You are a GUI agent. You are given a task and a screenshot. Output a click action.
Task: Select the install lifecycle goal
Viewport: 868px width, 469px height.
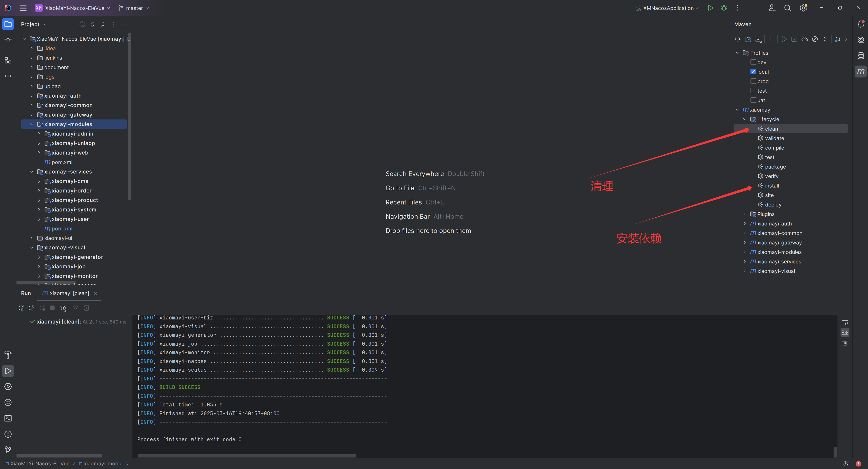click(772, 186)
